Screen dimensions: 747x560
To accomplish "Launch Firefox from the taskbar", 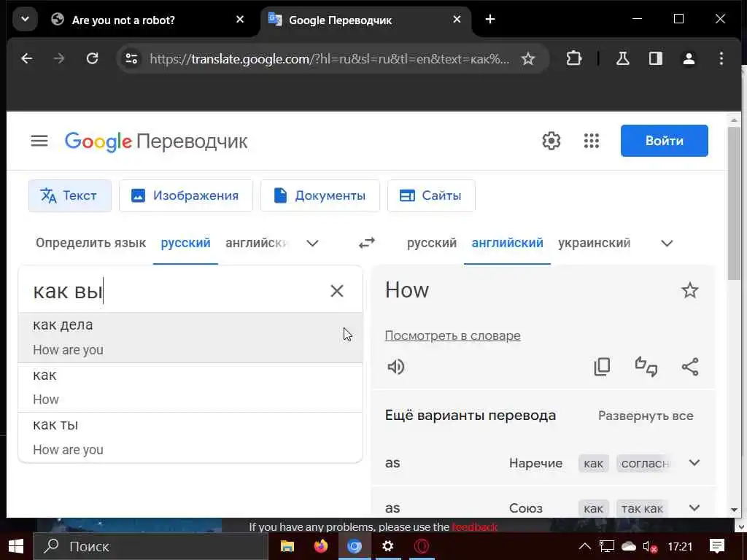I will [321, 546].
